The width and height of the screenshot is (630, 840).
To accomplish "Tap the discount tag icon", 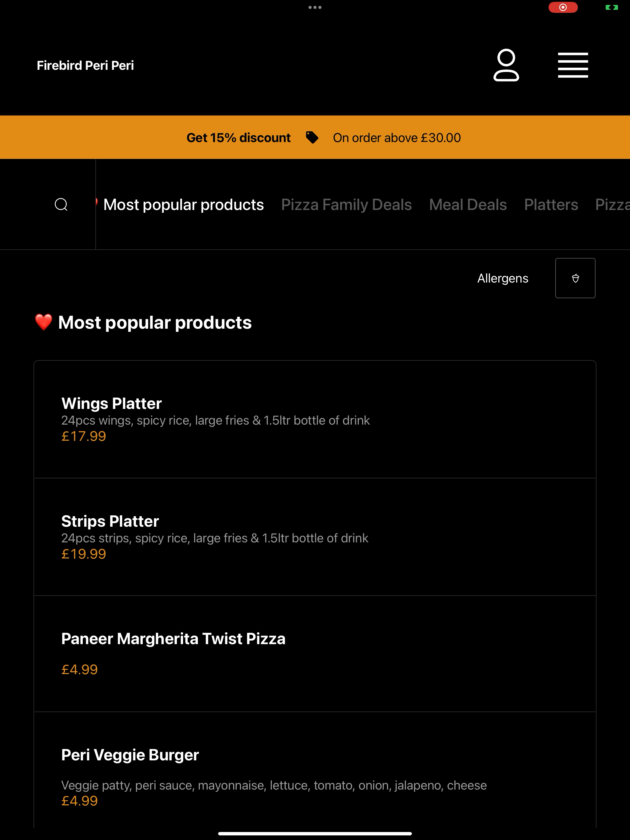I will click(312, 137).
